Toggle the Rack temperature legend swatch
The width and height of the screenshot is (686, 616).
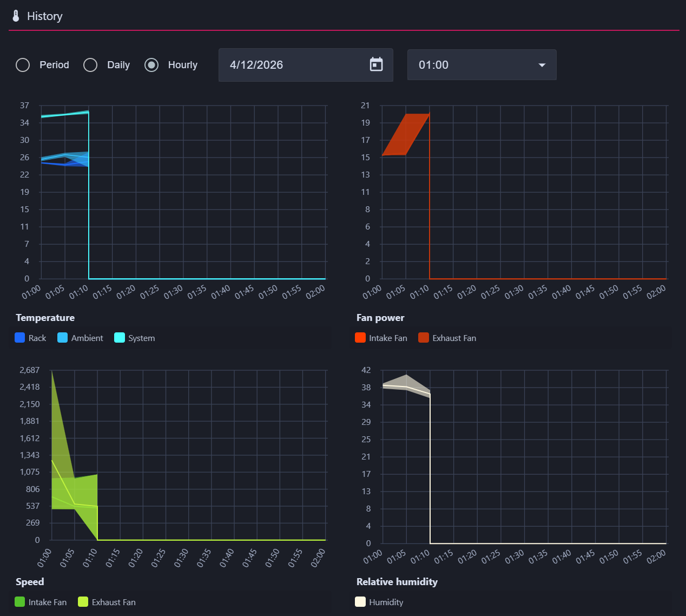point(20,338)
